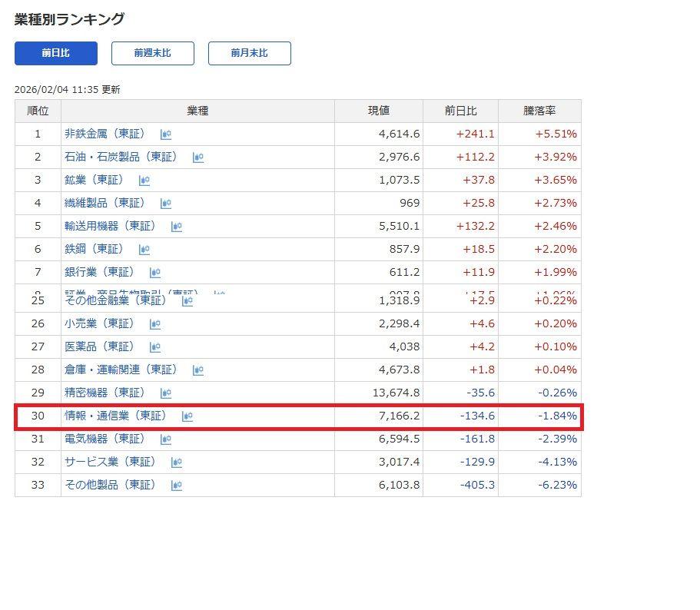Open the 精密機器（東証） sector link
The height and width of the screenshot is (610, 700).
tap(105, 393)
